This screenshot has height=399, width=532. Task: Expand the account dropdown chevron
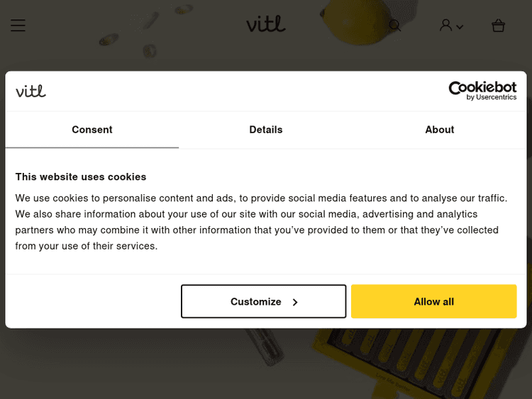point(460,27)
